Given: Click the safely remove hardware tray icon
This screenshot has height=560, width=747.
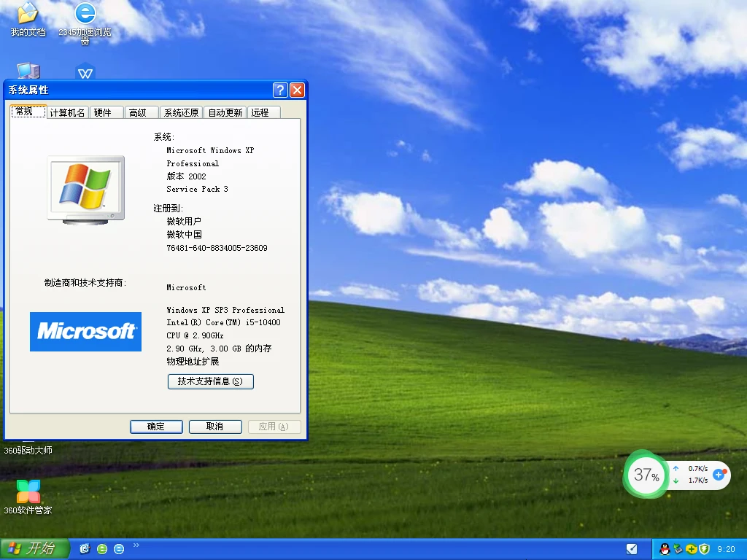Looking at the screenshot, I should [678, 550].
